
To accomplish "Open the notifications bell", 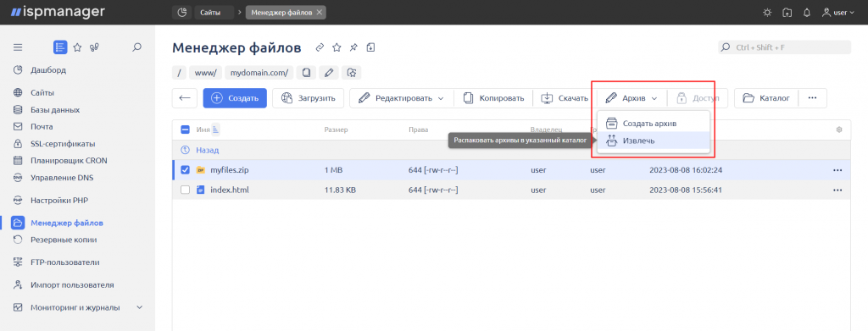I will pos(807,12).
